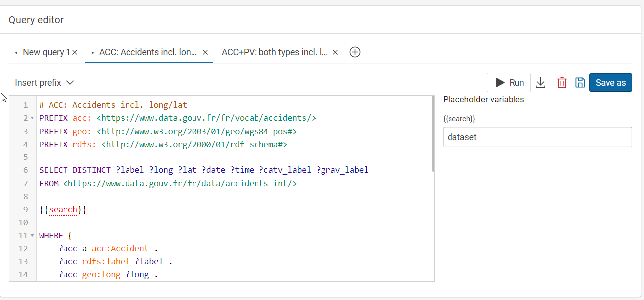Add a new query tab with plus icon
The height and width of the screenshot is (300, 644).
click(x=355, y=52)
